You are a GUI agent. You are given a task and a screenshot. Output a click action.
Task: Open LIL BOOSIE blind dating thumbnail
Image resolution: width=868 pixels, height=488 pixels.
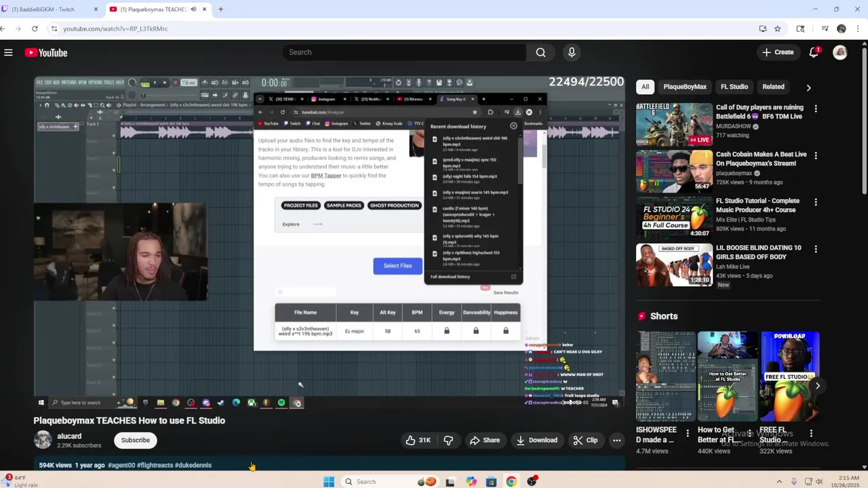tap(674, 264)
